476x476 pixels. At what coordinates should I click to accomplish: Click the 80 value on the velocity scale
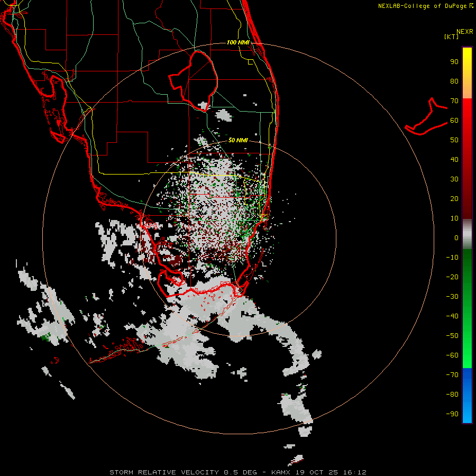[x=454, y=81]
